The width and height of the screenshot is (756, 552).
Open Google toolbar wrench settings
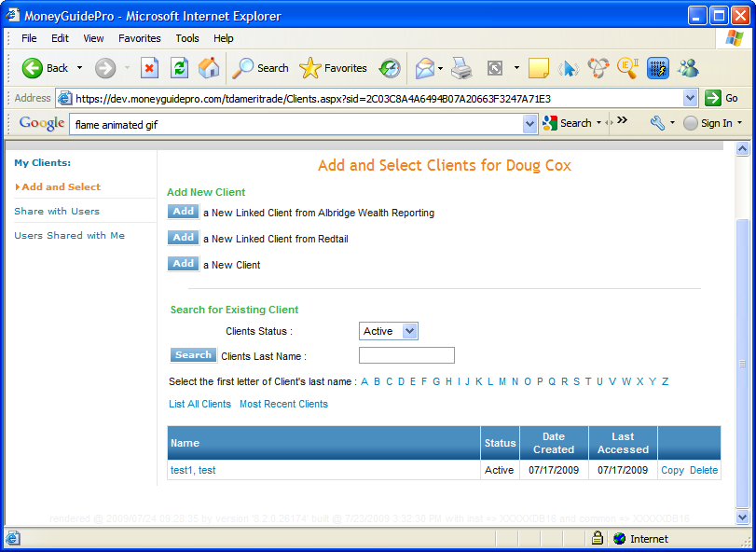[657, 123]
